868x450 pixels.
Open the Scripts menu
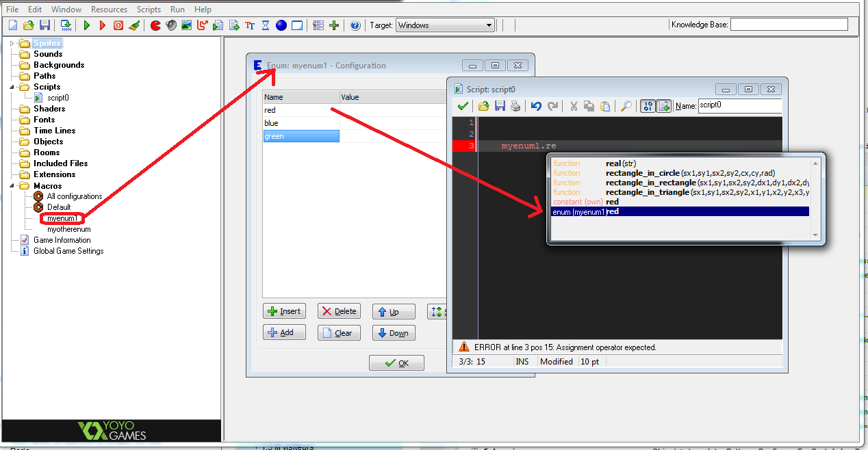[149, 10]
